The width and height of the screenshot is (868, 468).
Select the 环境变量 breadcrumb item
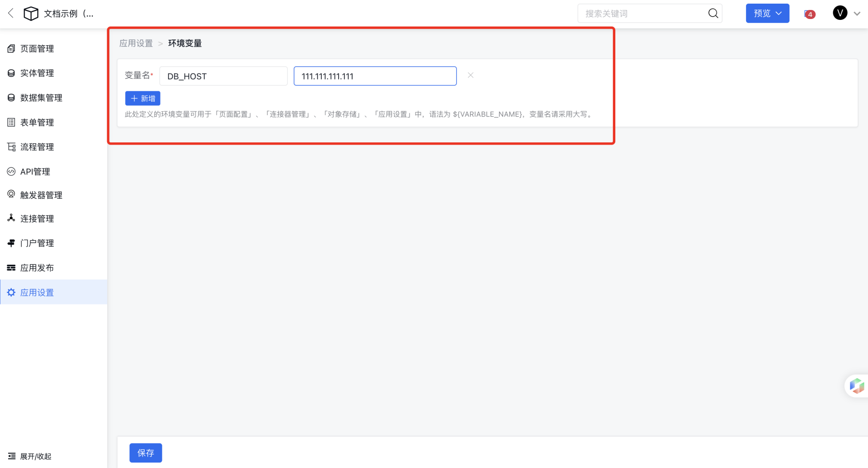coord(185,43)
